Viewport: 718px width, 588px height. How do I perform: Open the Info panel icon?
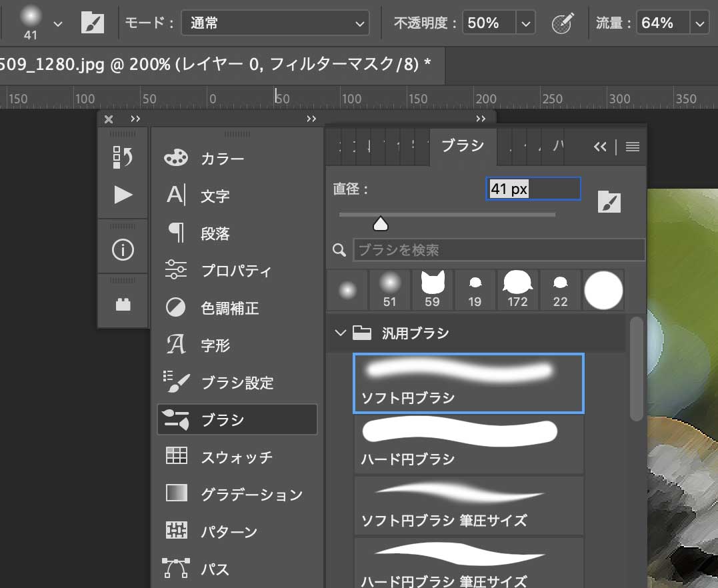coord(123,247)
